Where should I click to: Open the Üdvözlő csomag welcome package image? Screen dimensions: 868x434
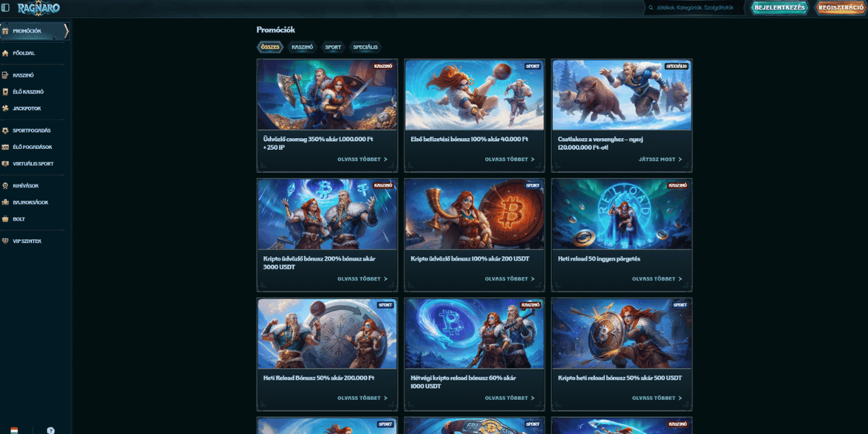327,95
